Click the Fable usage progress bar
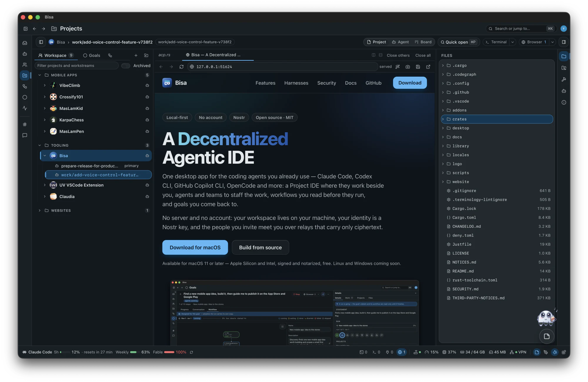Image resolution: width=588 pixels, height=382 pixels. pos(169,352)
